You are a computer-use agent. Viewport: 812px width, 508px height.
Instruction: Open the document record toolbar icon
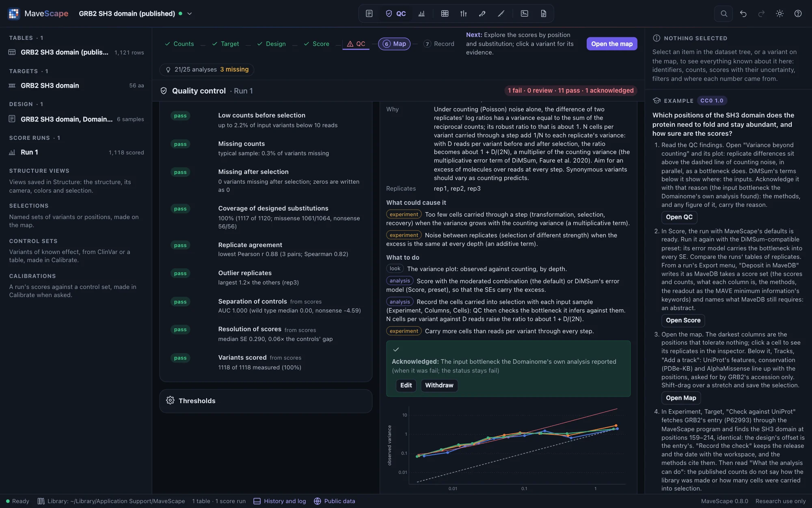(x=543, y=13)
